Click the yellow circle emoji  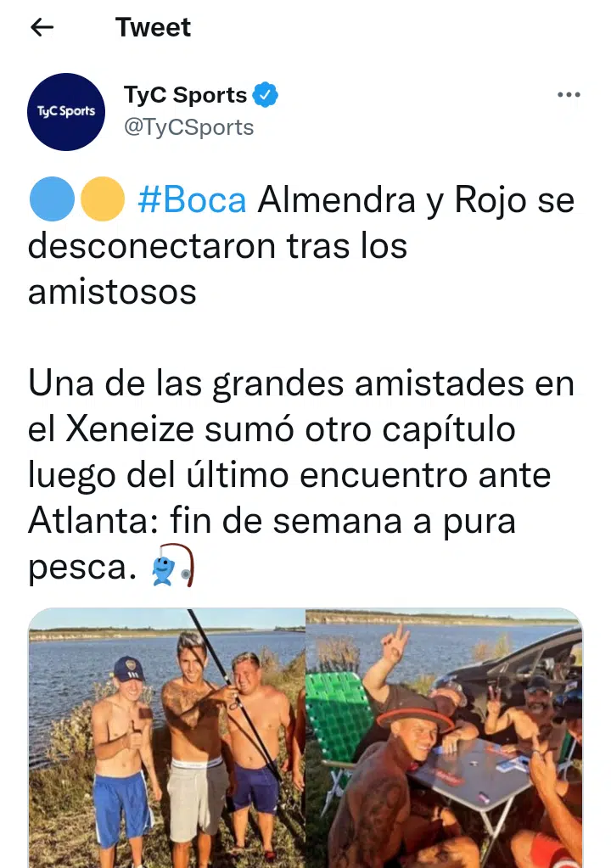pos(103,199)
